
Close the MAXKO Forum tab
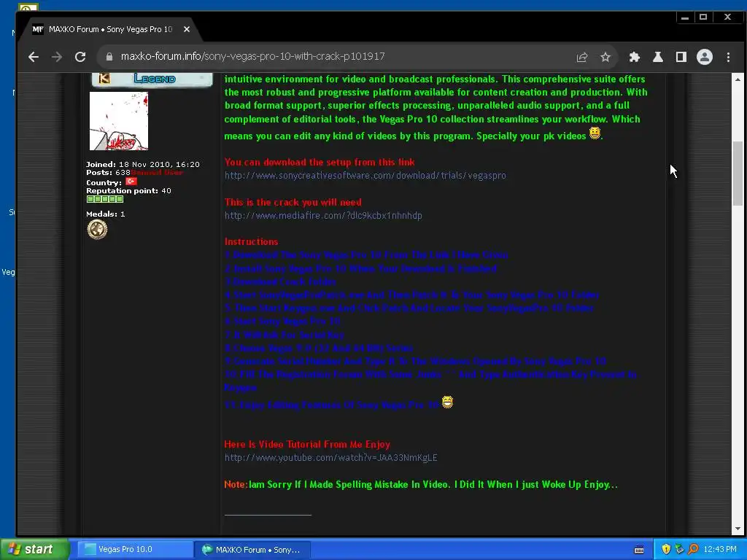coord(187,29)
